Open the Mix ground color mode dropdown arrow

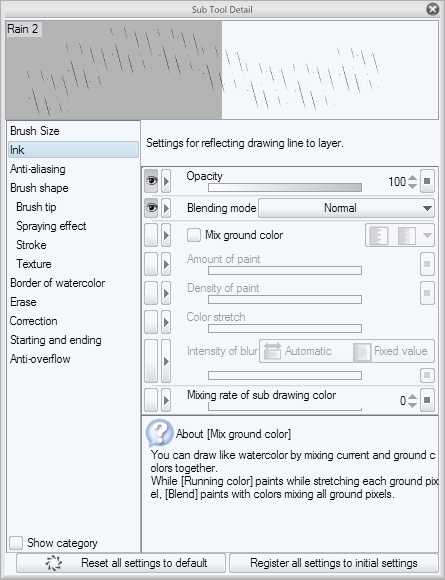coord(427,235)
